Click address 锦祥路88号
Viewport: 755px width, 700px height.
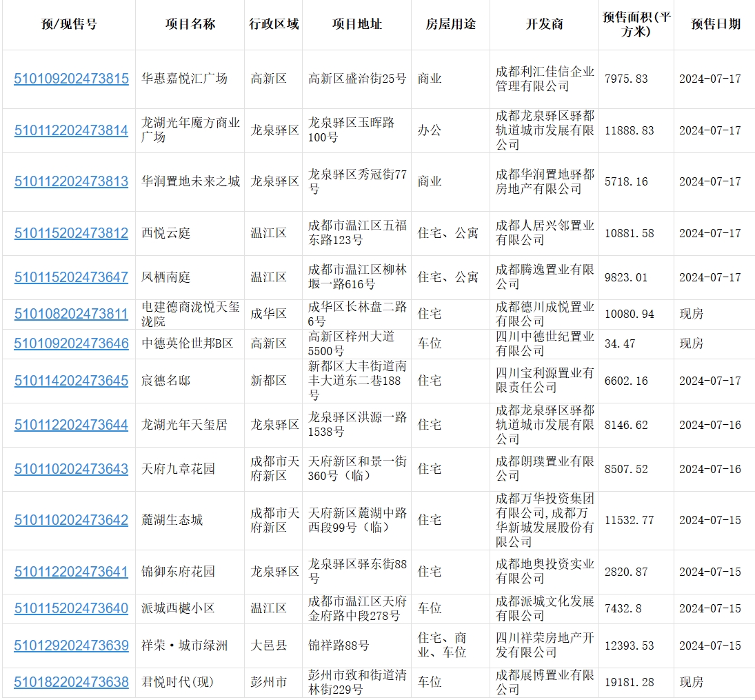click(339, 646)
